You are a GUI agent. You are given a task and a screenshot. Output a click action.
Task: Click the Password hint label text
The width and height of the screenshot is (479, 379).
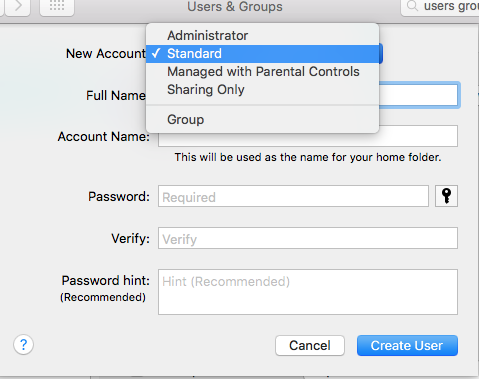(106, 281)
